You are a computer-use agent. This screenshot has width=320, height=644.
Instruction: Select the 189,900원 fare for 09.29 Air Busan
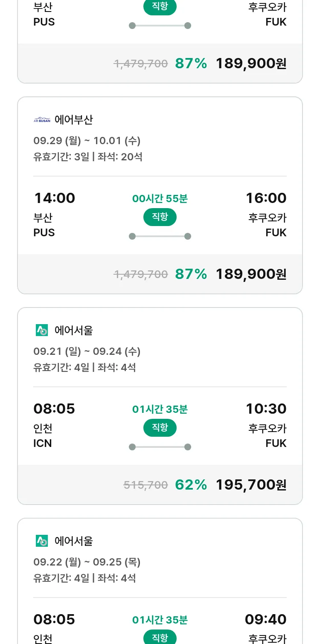coord(251,274)
